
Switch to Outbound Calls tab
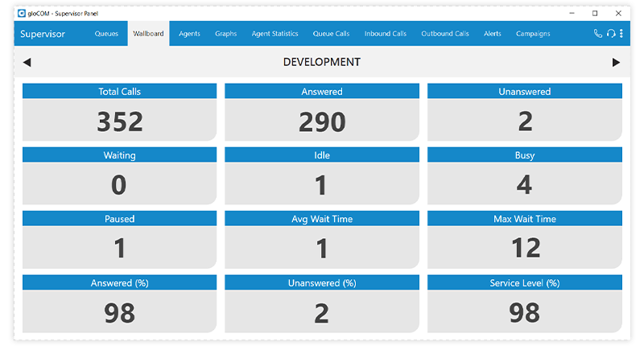(445, 34)
